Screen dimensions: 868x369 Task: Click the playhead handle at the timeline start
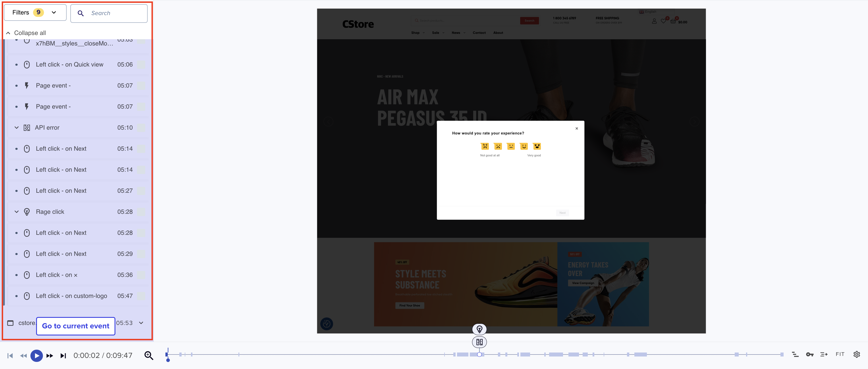168,360
